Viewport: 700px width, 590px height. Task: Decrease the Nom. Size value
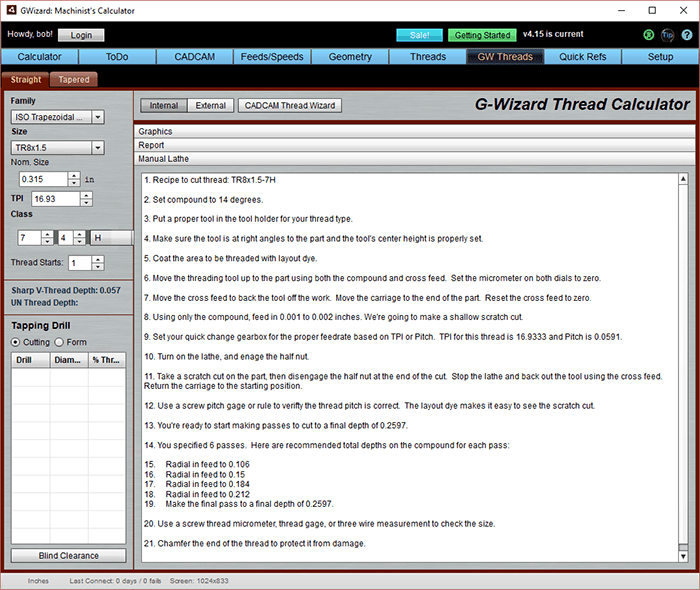[x=74, y=183]
